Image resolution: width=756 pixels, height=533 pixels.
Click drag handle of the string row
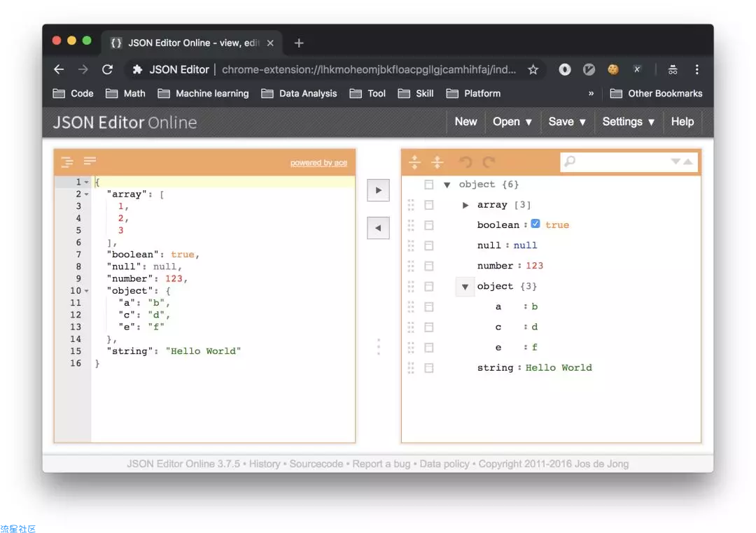[x=411, y=368]
